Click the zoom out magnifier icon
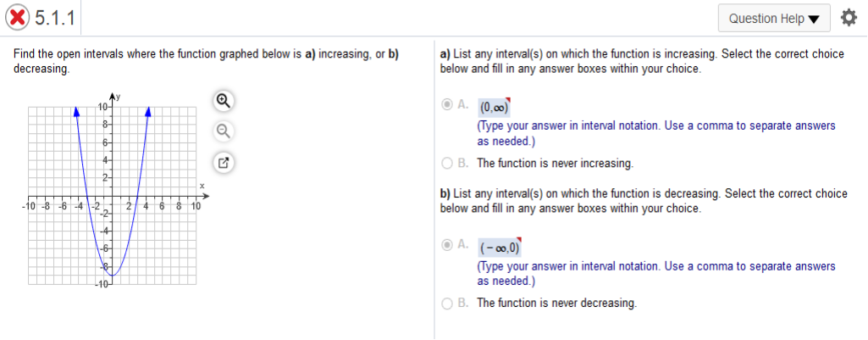 [223, 131]
